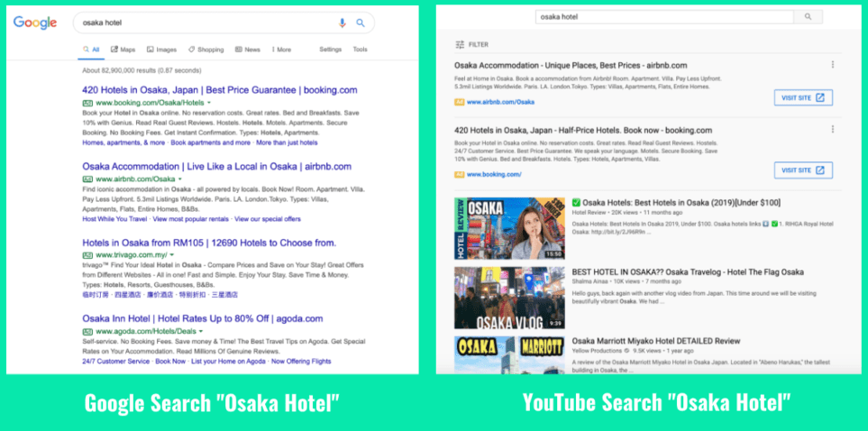Click FILTER label on YouTube results
This screenshot has width=868, height=431.
(x=479, y=44)
